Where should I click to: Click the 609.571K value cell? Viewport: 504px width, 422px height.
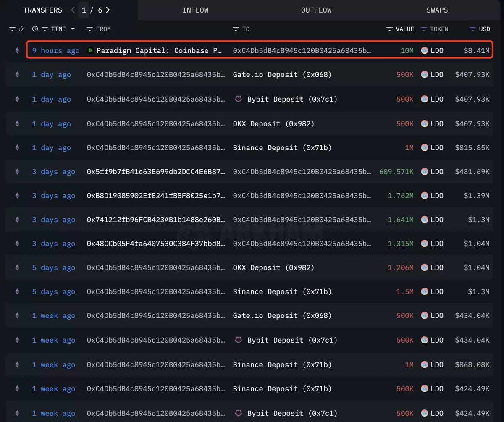(x=396, y=172)
